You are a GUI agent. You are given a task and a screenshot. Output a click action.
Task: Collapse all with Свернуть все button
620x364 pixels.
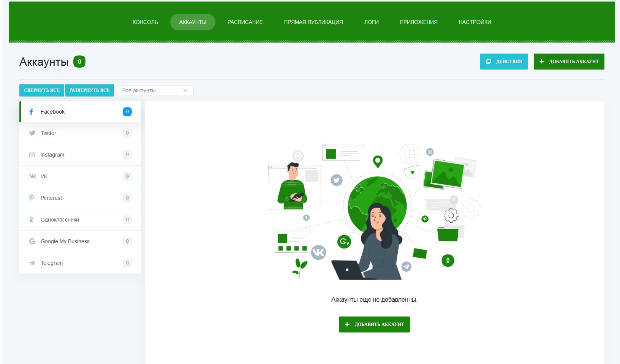[42, 90]
